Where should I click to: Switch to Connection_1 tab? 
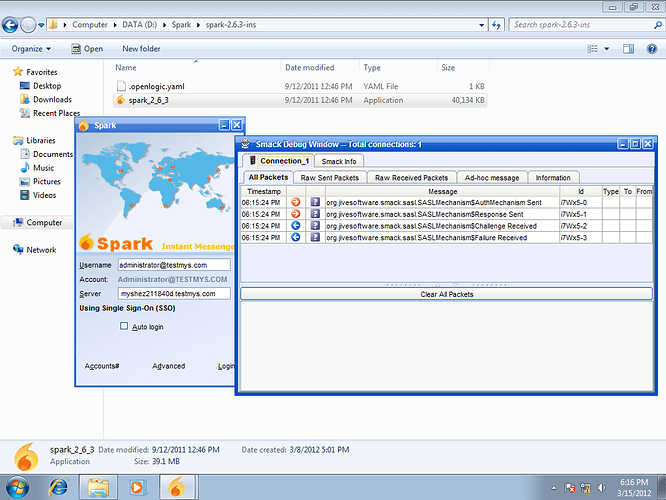(278, 161)
